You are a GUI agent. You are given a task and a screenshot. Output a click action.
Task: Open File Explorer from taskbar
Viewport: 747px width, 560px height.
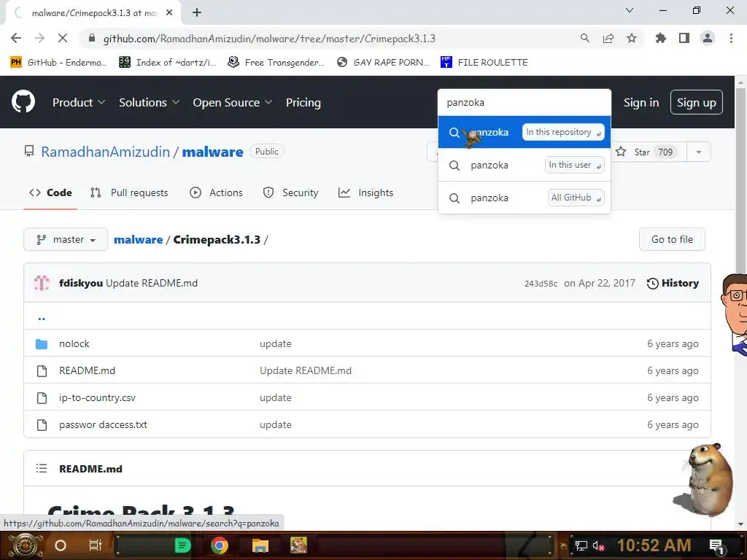(x=260, y=545)
